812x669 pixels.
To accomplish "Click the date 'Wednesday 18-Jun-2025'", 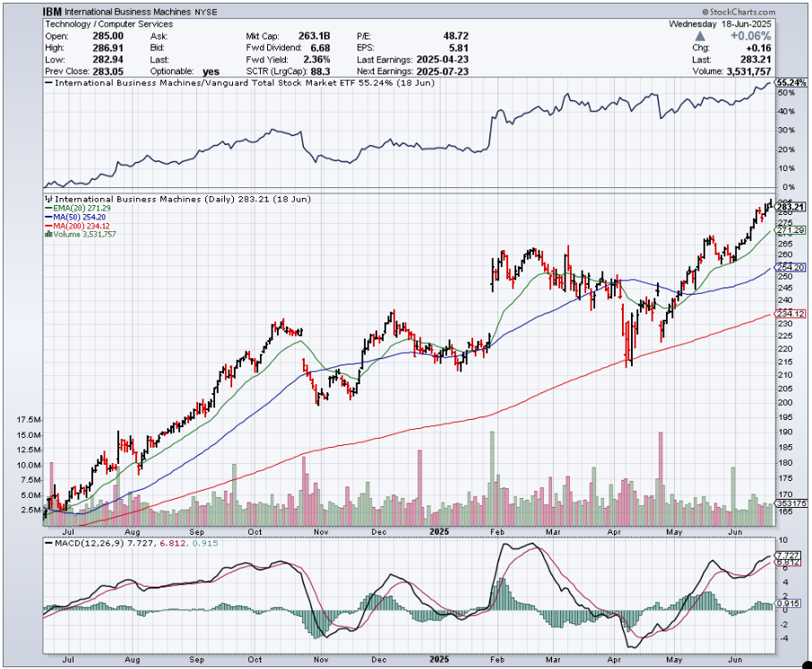I will click(x=720, y=24).
